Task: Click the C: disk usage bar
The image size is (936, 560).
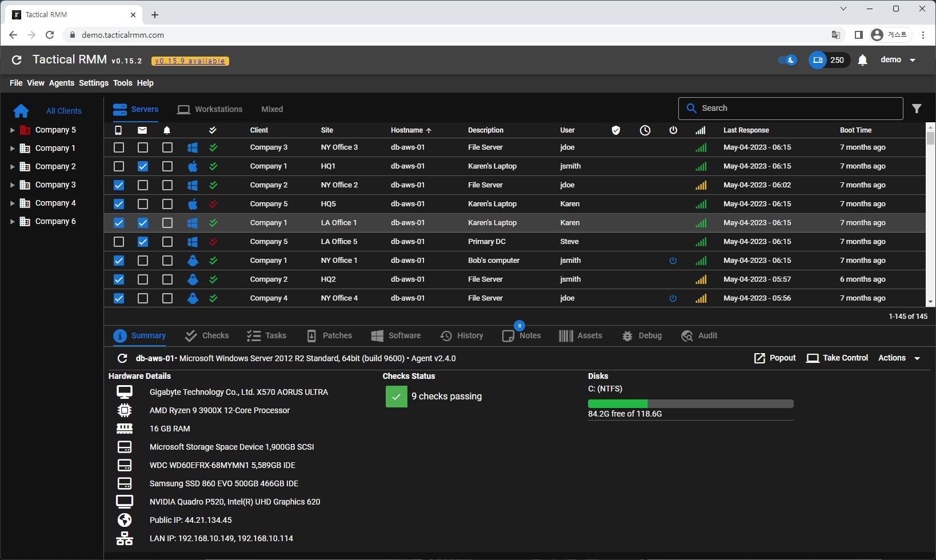Action: 690,403
